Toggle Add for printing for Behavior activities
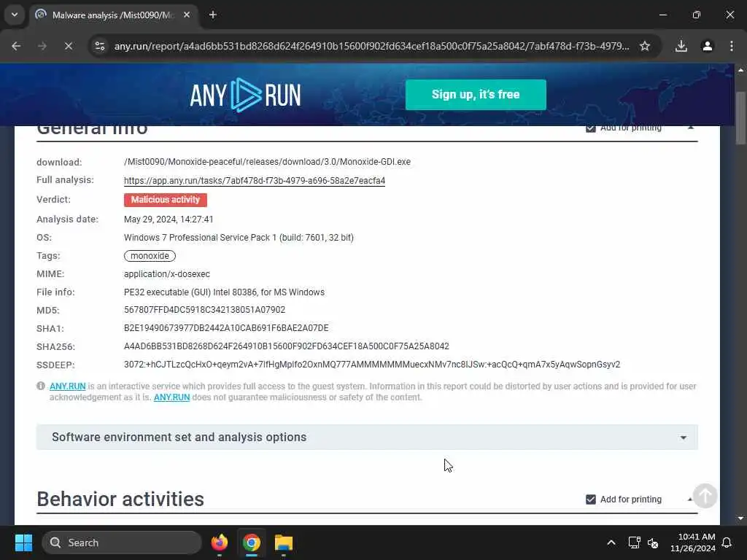747x560 pixels. (591, 499)
